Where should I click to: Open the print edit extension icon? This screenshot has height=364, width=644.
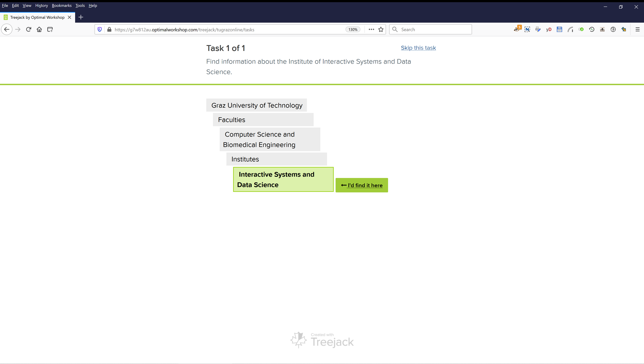538,29
